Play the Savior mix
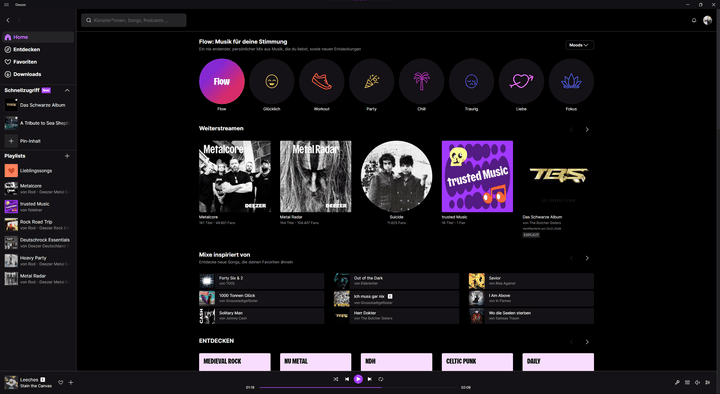This screenshot has height=394, width=720. click(x=531, y=281)
